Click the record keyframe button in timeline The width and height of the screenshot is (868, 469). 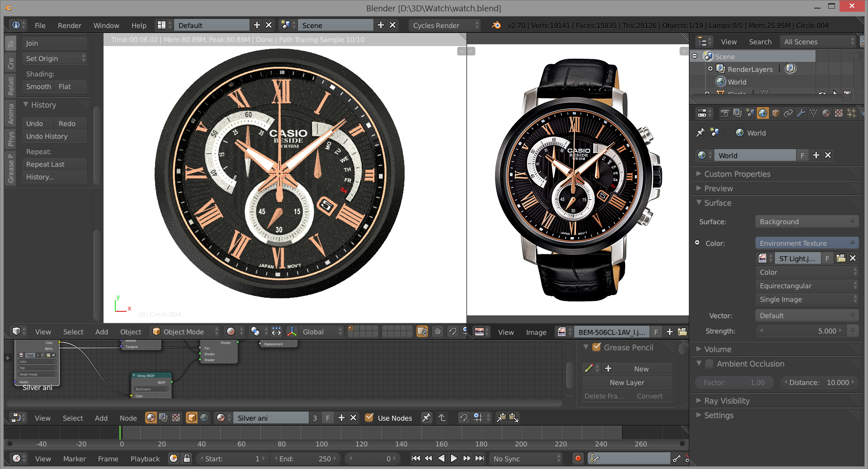click(578, 459)
